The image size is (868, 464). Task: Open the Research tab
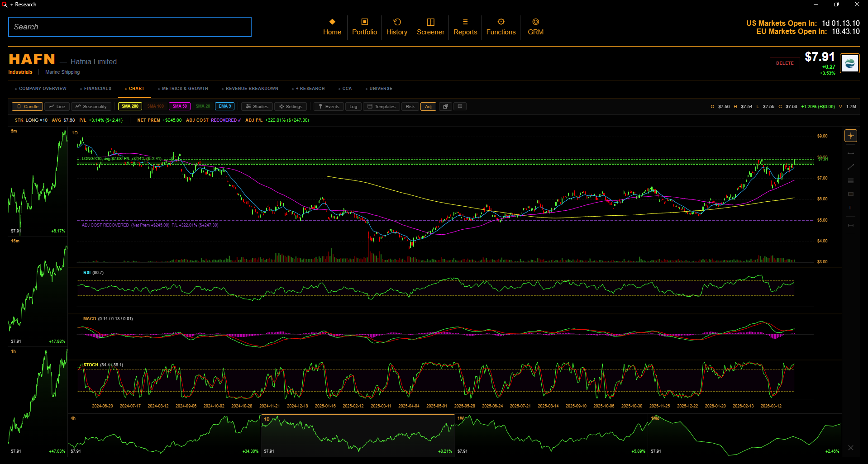pos(309,89)
